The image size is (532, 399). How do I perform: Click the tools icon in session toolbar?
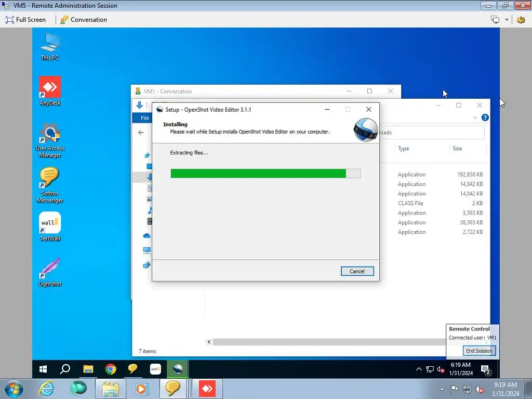(x=521, y=20)
